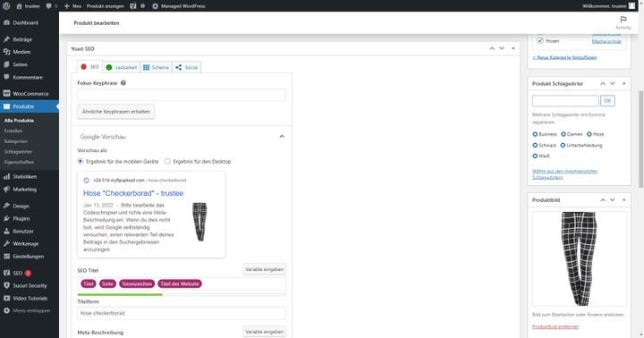The height and width of the screenshot is (338, 644).
Task: Click Ähnliche Keyphrasen erhalten button
Action: [115, 112]
